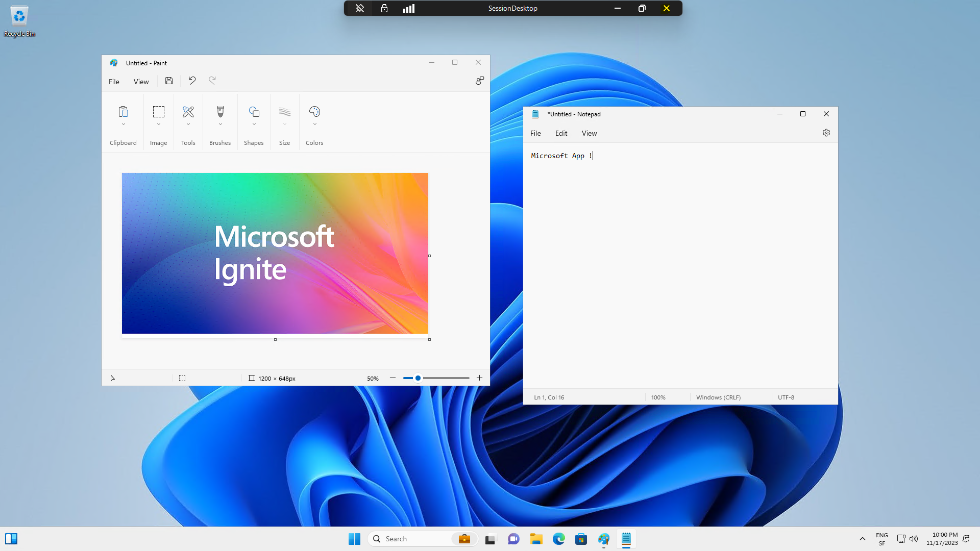Expand the Colors dropdown chevron
Viewport: 980px width, 551px height.
314,124
